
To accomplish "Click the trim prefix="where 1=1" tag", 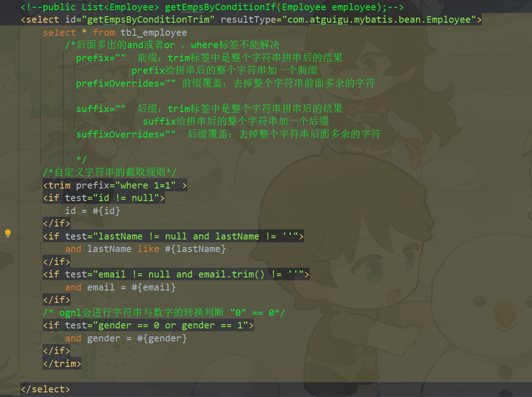I will 114,185.
